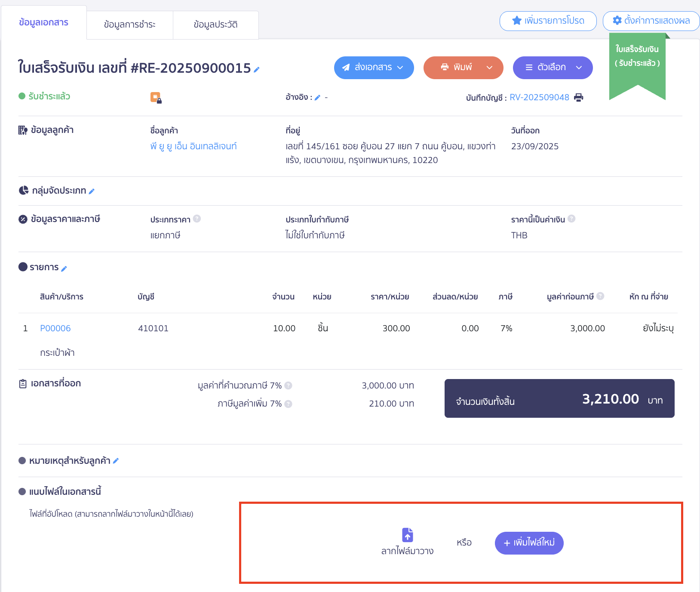
Task: Open the ส่งเอกสาร dropdown
Action: (x=374, y=68)
